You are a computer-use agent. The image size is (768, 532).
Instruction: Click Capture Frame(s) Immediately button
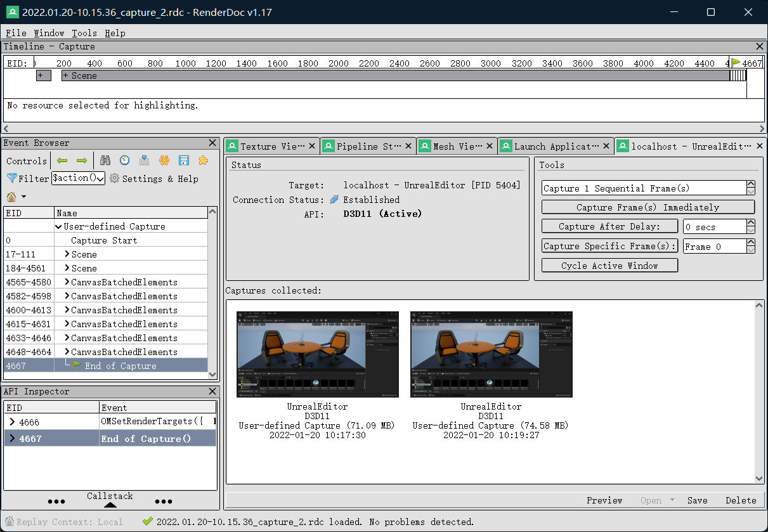pyautogui.click(x=648, y=207)
